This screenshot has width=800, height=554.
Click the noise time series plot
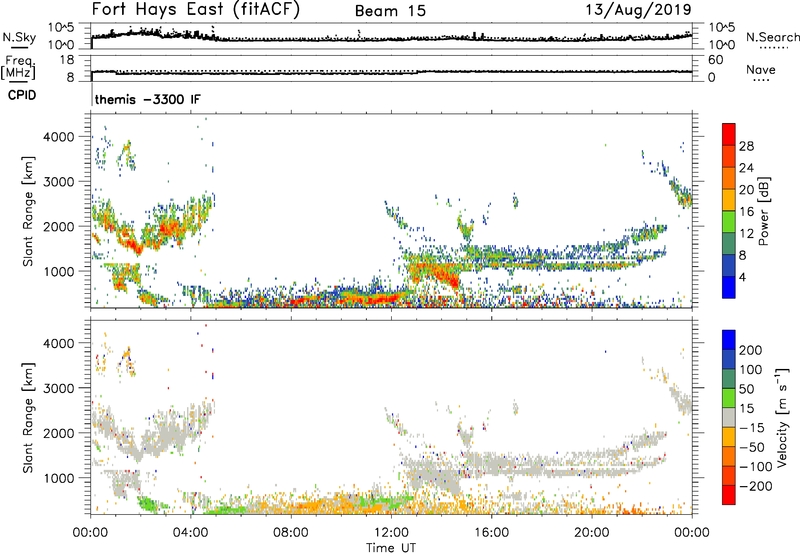(x=391, y=36)
